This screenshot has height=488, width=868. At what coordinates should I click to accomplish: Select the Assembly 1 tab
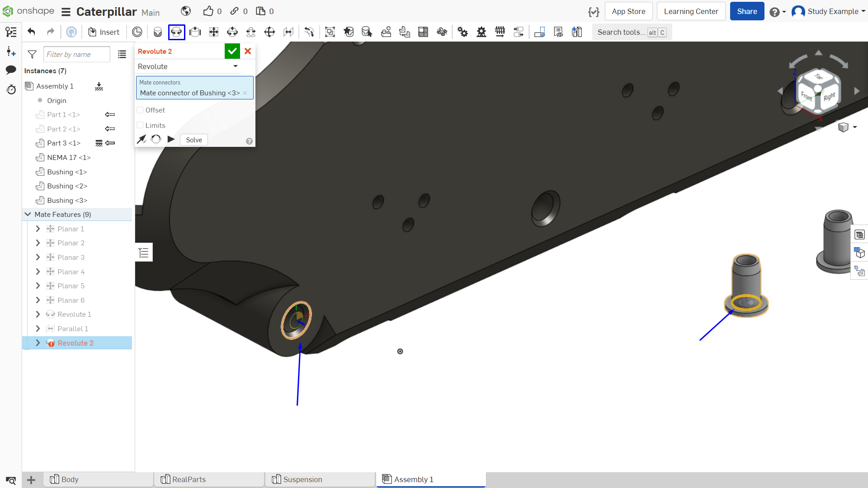(431, 479)
